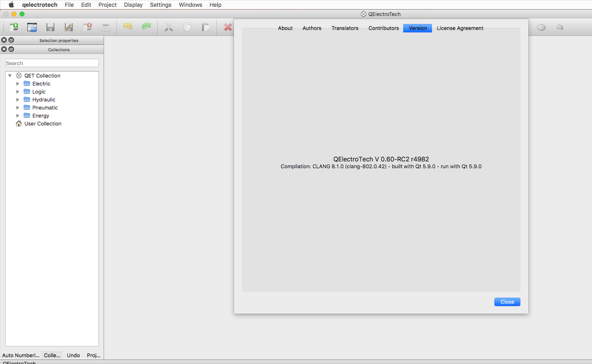Select the Ellipse shape tool
Image resolution: width=592 pixels, height=364 pixels.
click(541, 28)
